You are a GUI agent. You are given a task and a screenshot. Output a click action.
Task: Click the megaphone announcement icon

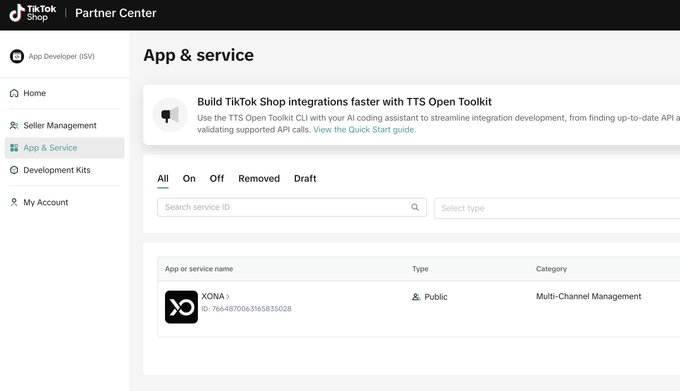click(170, 115)
